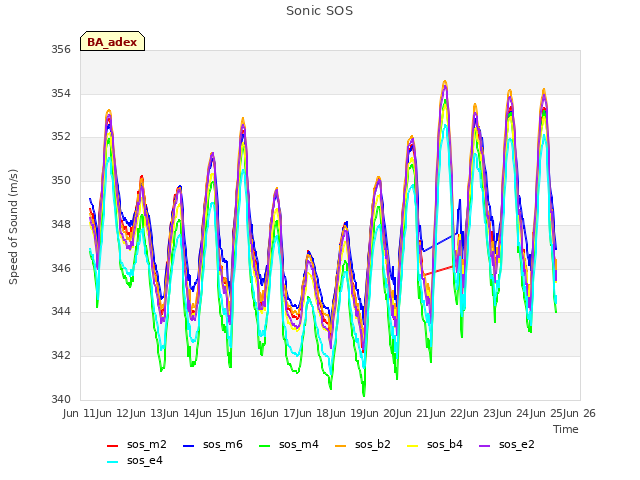Click the Jun 19 x-axis tick label
The width and height of the screenshot is (640, 480).
coord(346,413)
